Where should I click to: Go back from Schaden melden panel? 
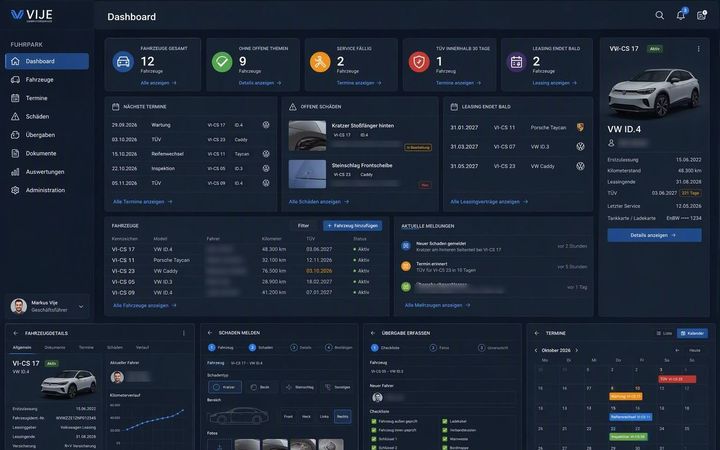210,332
